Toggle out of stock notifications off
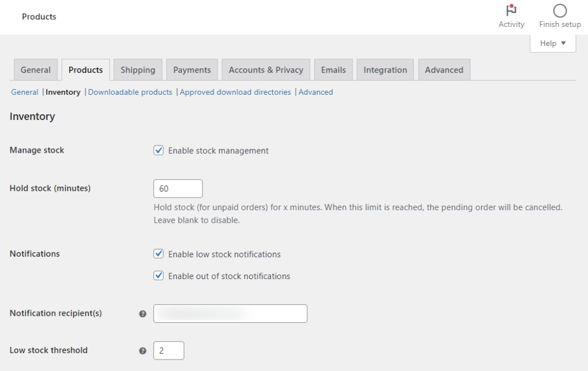588x371 pixels. pos(158,276)
